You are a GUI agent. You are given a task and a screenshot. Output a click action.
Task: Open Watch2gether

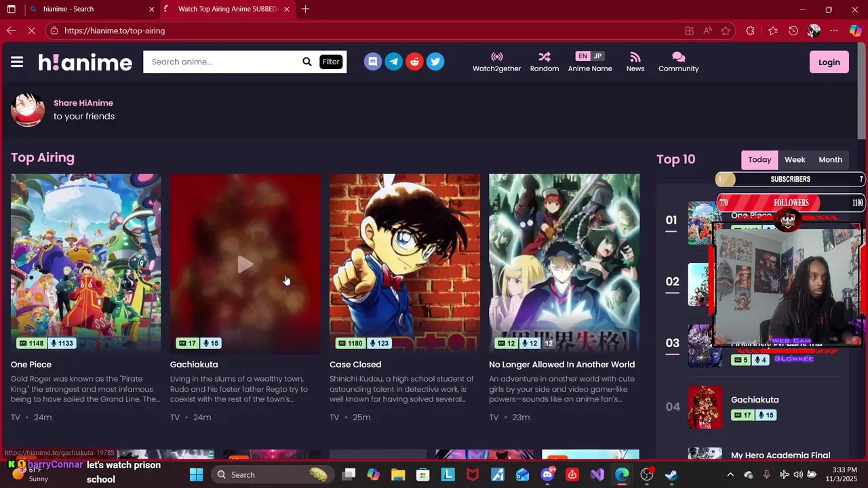[x=496, y=62]
